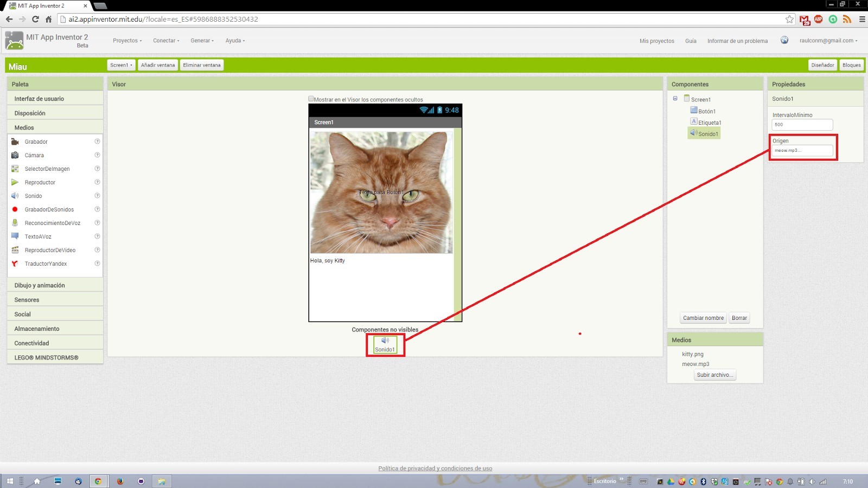Click the Origen meow.mp3 field
This screenshot has height=488, width=868.
pos(802,150)
